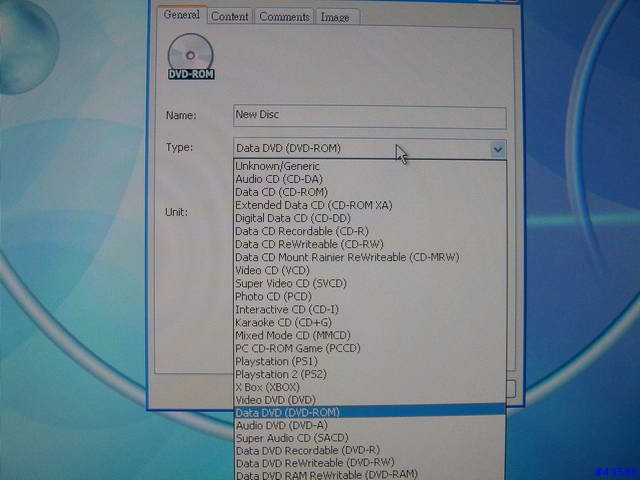
Task: Choose X Box (XBOX)
Action: (370, 387)
